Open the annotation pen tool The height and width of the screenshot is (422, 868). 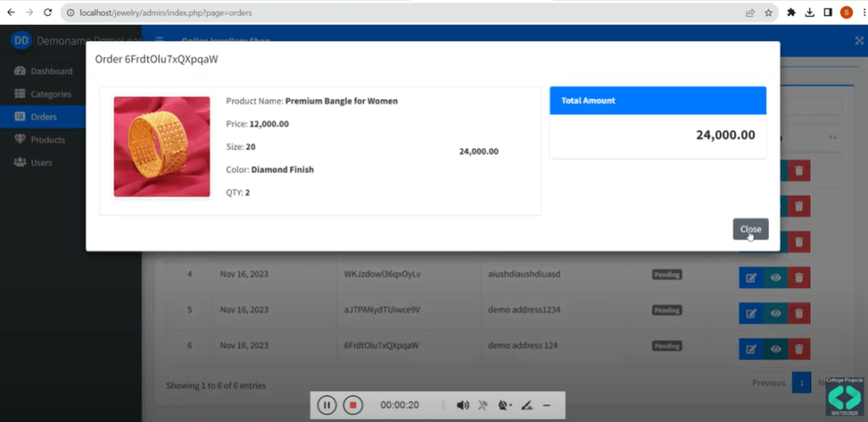pos(527,405)
